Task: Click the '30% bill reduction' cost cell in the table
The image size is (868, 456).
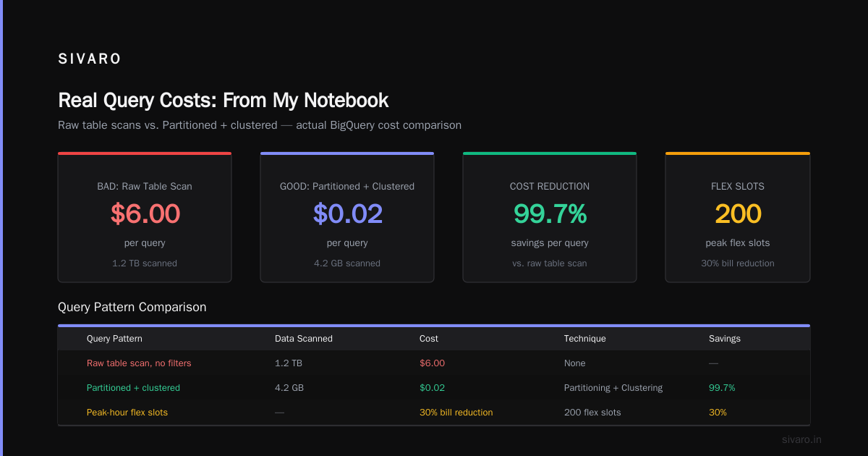Action: coord(456,413)
